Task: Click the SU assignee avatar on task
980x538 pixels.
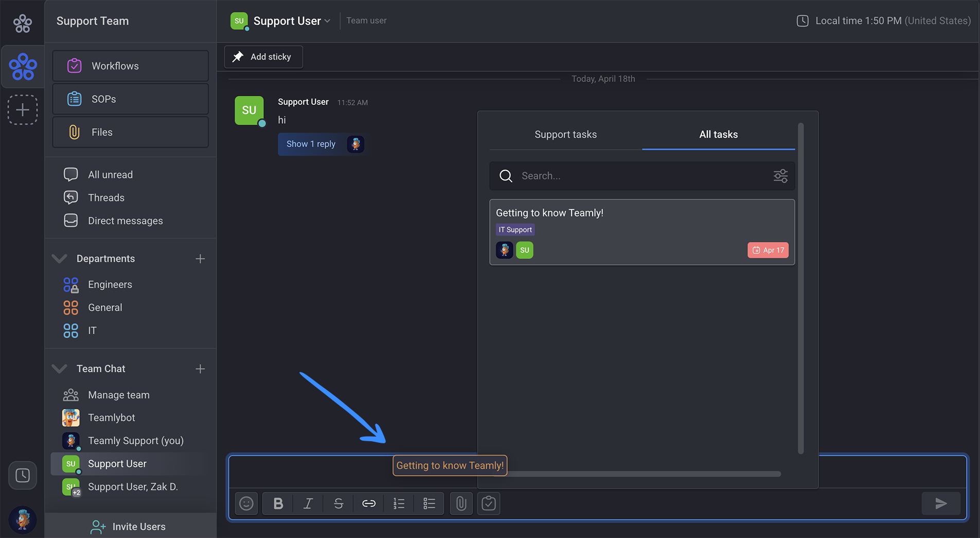Action: point(525,250)
